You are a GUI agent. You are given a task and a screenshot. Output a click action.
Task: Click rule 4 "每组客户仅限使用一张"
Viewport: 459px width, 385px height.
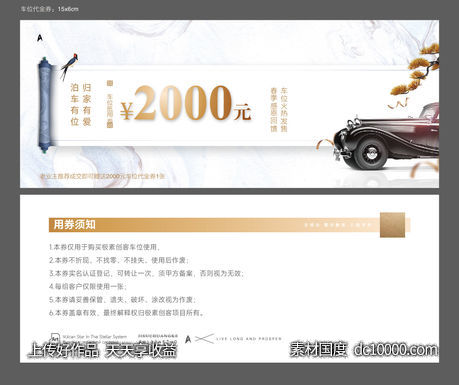[88, 286]
